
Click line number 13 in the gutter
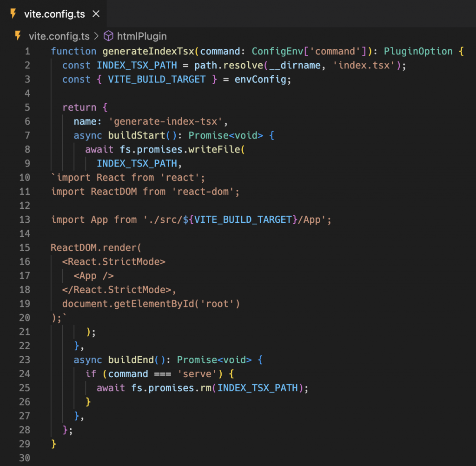(x=25, y=220)
